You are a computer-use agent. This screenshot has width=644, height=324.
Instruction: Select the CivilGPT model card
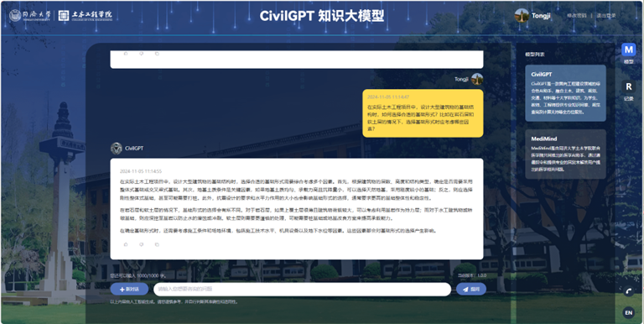(x=565, y=93)
